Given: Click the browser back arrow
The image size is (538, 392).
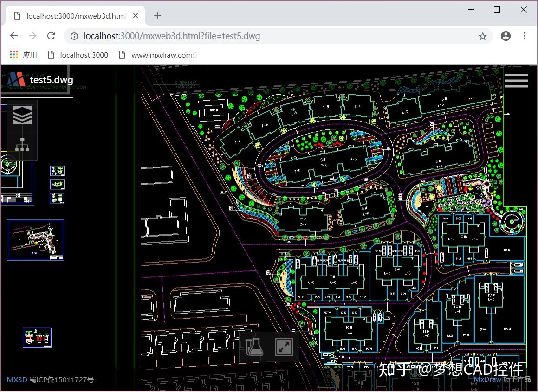Looking at the screenshot, I should tap(13, 36).
